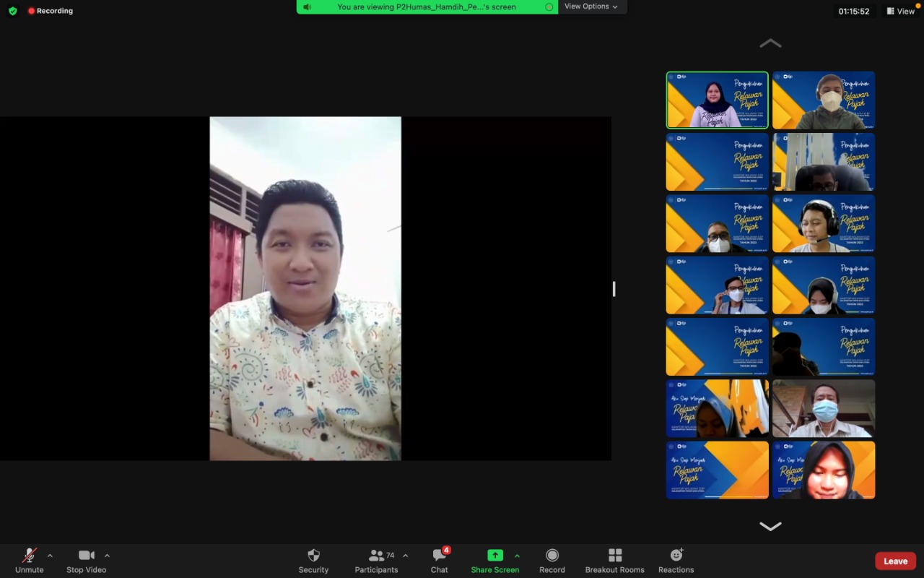
Task: Click the green encryption shield icon
Action: pos(12,11)
